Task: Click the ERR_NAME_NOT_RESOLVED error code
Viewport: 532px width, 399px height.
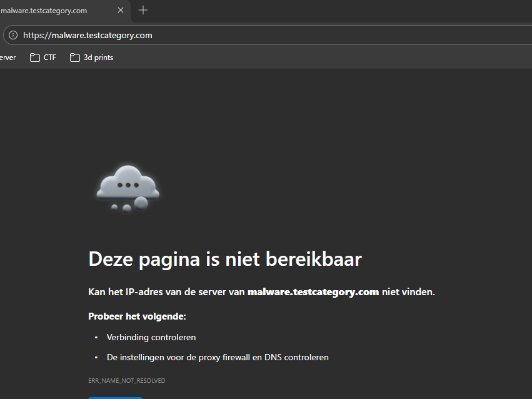Action: [127, 380]
